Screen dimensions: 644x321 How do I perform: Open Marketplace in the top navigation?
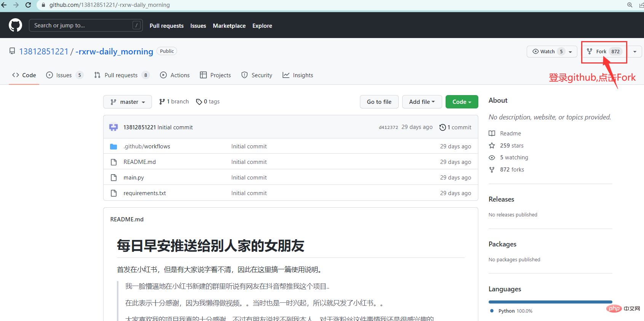(229, 26)
